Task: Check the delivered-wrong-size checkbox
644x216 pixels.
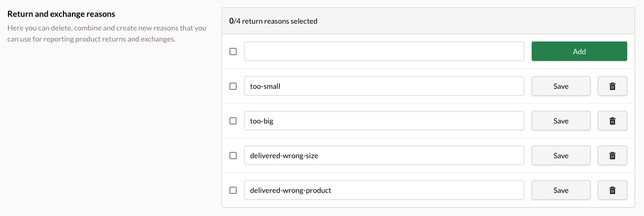Action: [233, 156]
